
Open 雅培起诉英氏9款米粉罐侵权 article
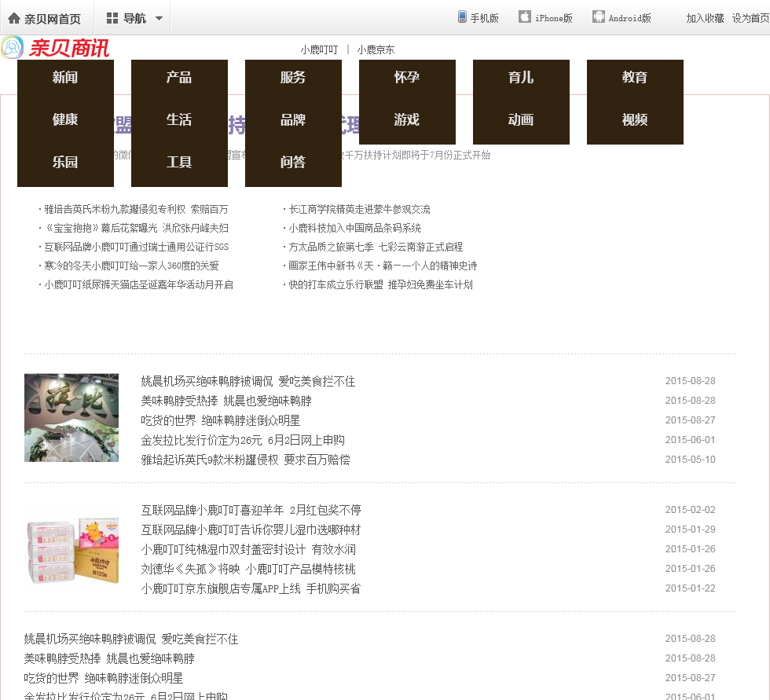point(245,460)
